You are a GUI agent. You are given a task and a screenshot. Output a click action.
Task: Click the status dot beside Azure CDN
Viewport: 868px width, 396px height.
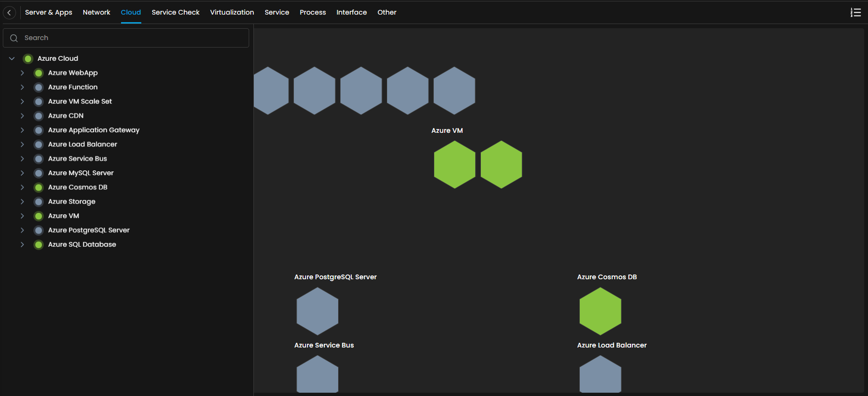pyautogui.click(x=39, y=116)
